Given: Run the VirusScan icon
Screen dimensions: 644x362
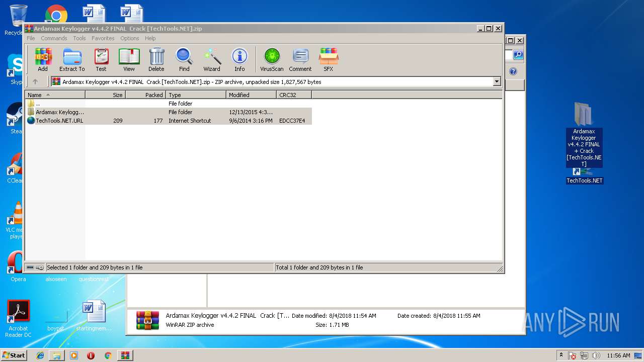Looking at the screenshot, I should [x=272, y=60].
